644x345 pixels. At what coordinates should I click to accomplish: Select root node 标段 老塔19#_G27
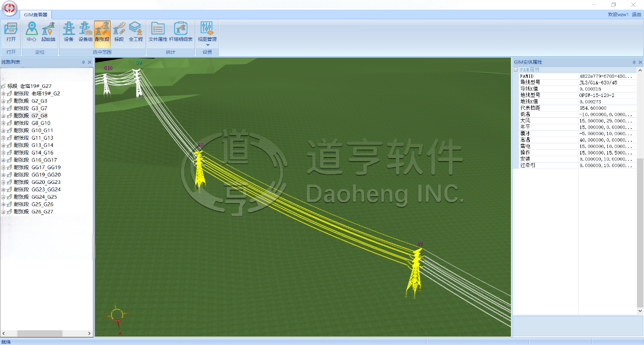click(29, 86)
